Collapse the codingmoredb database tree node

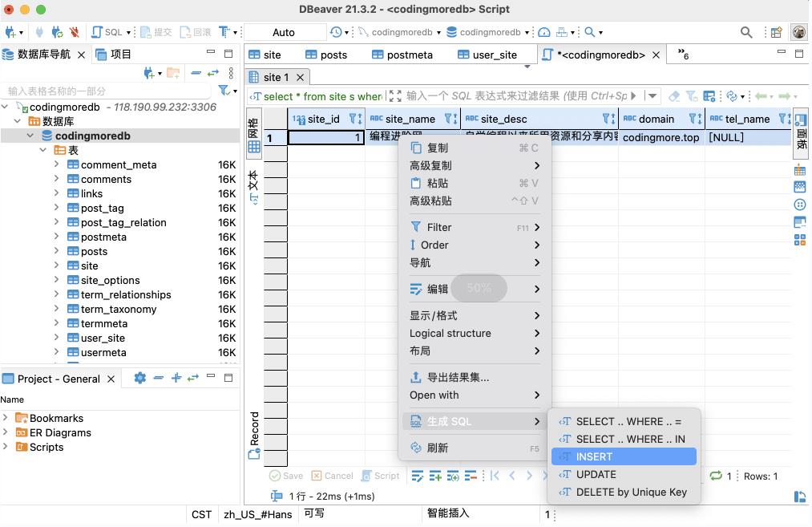(30, 136)
